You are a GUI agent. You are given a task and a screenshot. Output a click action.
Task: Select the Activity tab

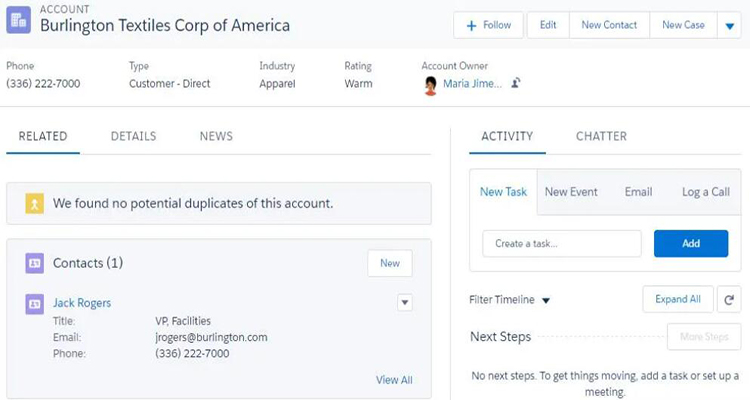click(x=507, y=136)
